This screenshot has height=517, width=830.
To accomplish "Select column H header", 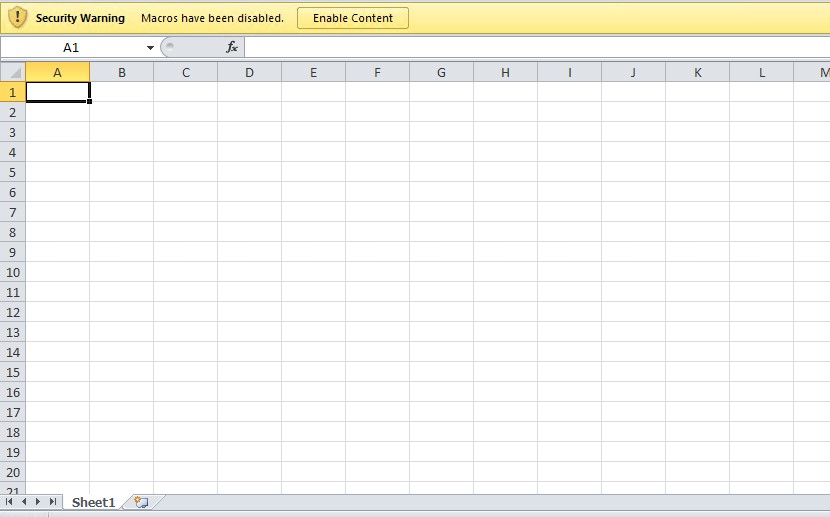I will click(505, 72).
